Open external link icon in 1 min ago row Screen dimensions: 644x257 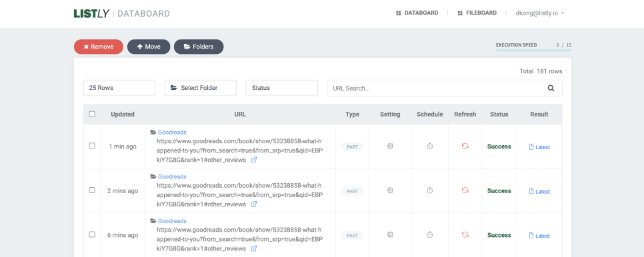pos(254,160)
